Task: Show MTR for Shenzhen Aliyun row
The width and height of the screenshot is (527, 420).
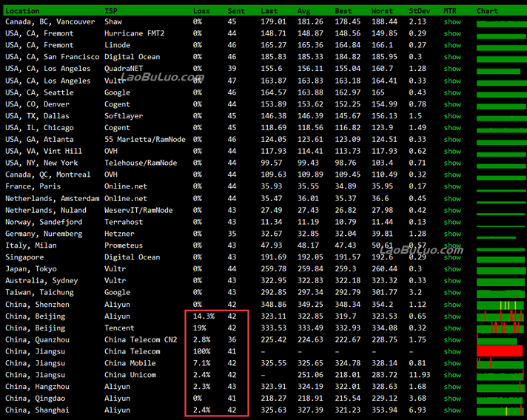Action: click(x=452, y=305)
